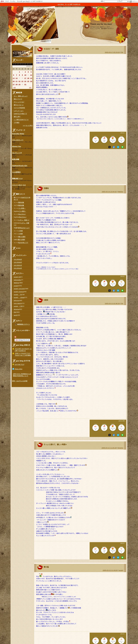Open the arashi concerts category
Viewport: 138px width, 644px height.
point(19,289)
